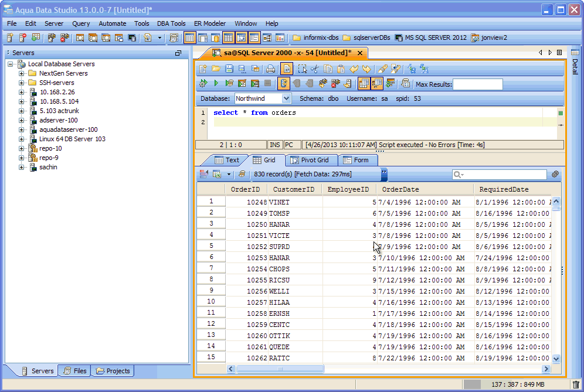Screen dimensions: 584x392
Task: Click the highlighter marker icon in the query toolbar
Action: tap(382, 69)
